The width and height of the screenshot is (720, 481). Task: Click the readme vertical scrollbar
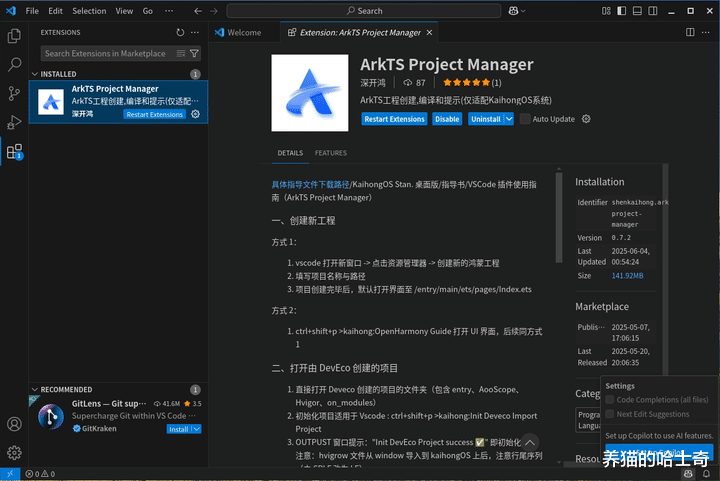(x=559, y=218)
